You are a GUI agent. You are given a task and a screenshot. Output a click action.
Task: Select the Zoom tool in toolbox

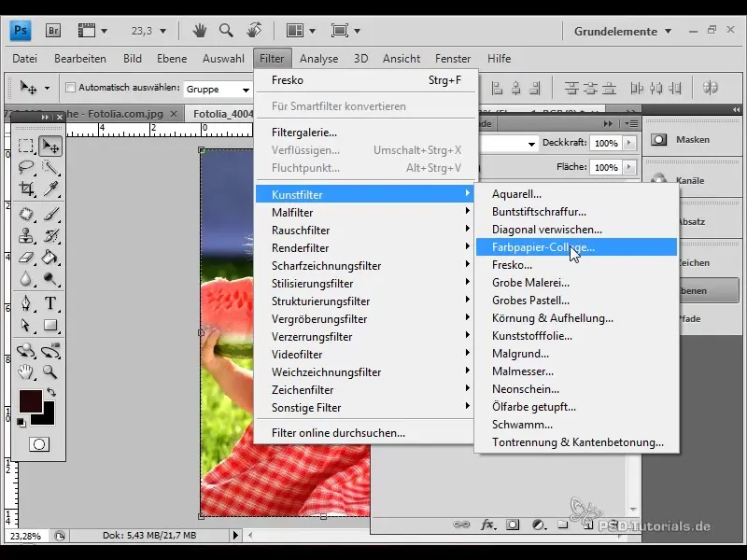tap(50, 371)
